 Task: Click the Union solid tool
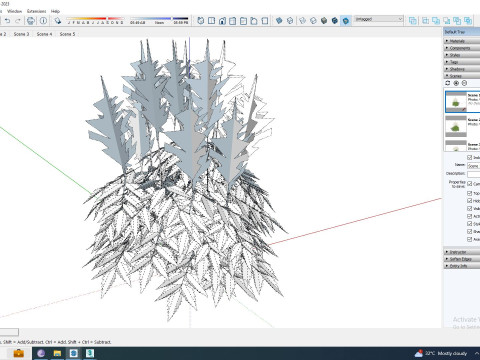click(x=436, y=21)
